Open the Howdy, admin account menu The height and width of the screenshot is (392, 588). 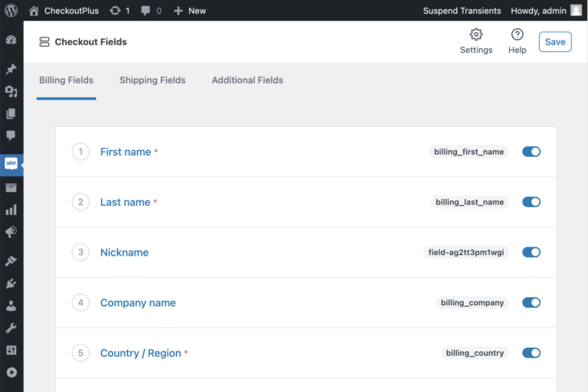click(546, 11)
